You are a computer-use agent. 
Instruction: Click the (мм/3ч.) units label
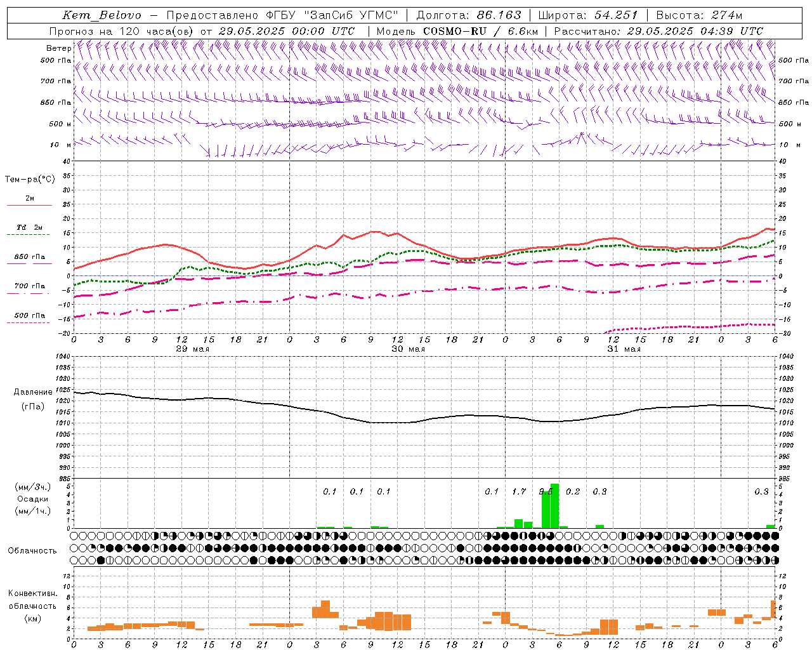32,487
